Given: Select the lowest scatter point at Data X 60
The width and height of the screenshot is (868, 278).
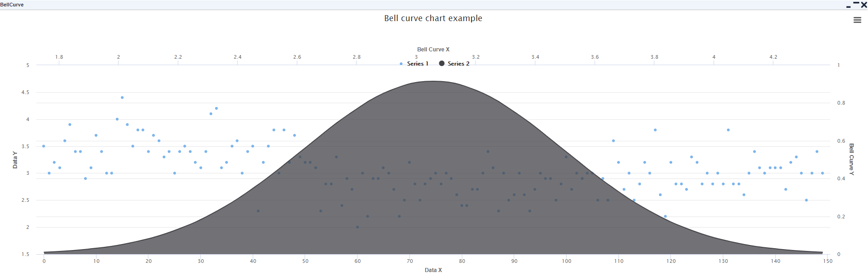Looking at the screenshot, I should coord(357,227).
